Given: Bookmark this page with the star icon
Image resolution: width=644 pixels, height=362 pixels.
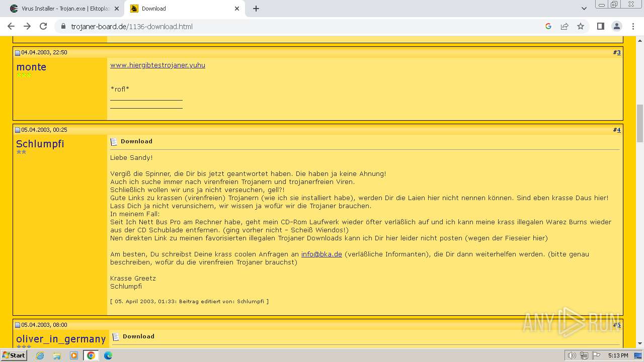Looking at the screenshot, I should pyautogui.click(x=581, y=26).
